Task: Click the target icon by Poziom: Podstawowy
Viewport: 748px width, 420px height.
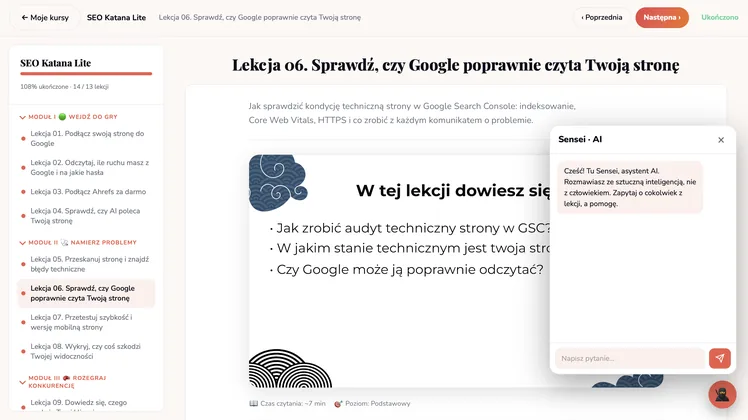Action: (338, 404)
